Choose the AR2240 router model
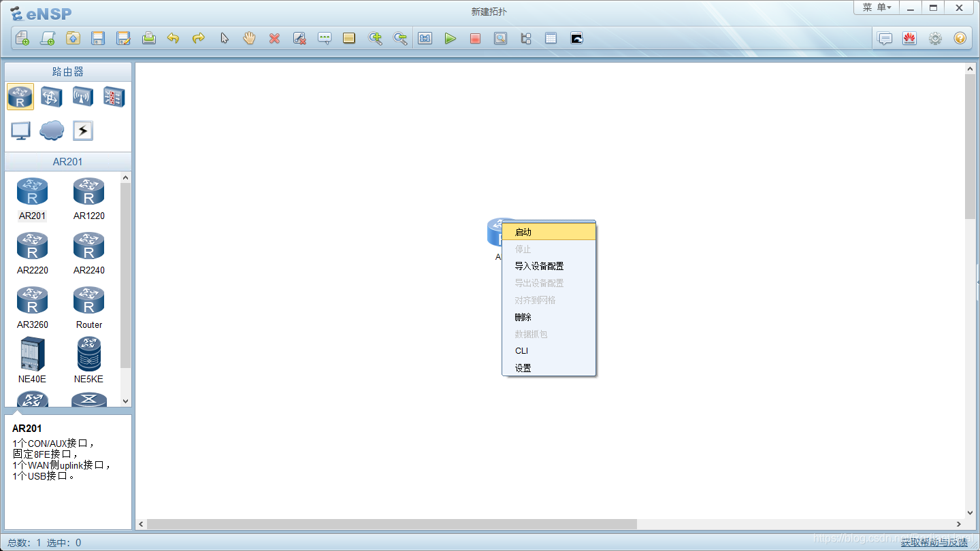 click(x=88, y=253)
